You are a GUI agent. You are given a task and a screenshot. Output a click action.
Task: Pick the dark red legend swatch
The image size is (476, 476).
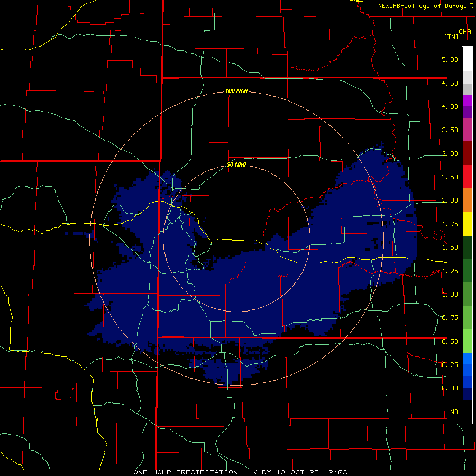point(467,153)
